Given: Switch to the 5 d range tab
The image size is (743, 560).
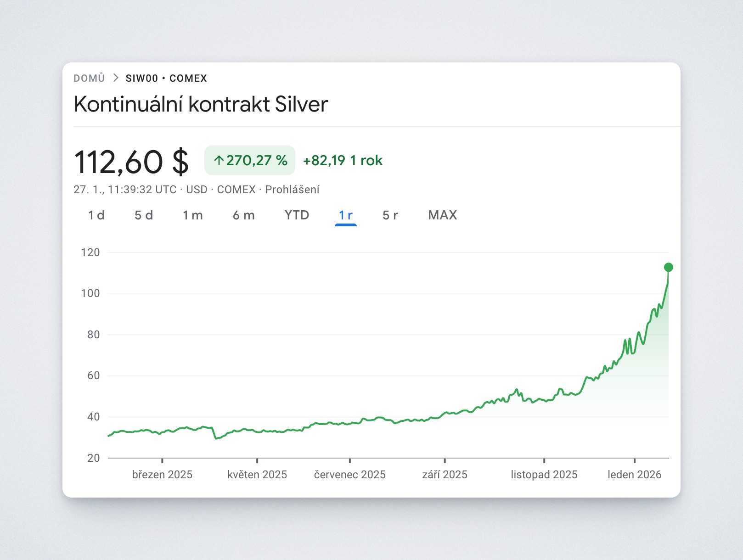Looking at the screenshot, I should [144, 215].
